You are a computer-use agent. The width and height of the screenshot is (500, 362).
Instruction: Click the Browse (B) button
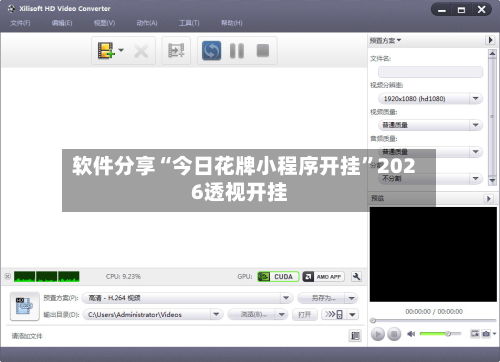[252, 314]
